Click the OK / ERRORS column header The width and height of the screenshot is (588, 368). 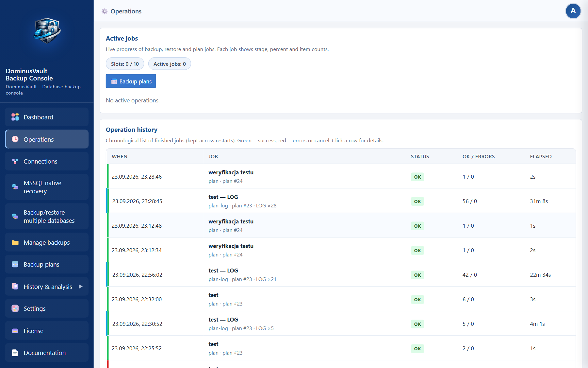pyautogui.click(x=479, y=157)
